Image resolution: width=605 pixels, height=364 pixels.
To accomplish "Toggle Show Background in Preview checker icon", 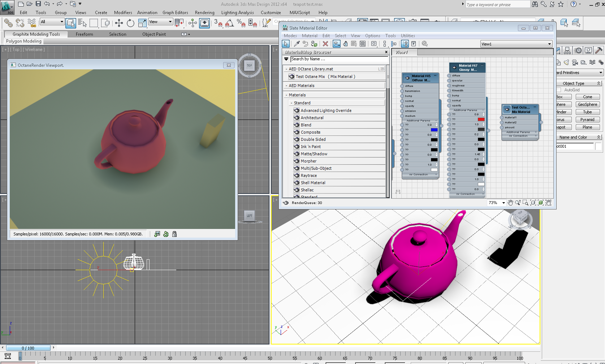I will coord(363,44).
